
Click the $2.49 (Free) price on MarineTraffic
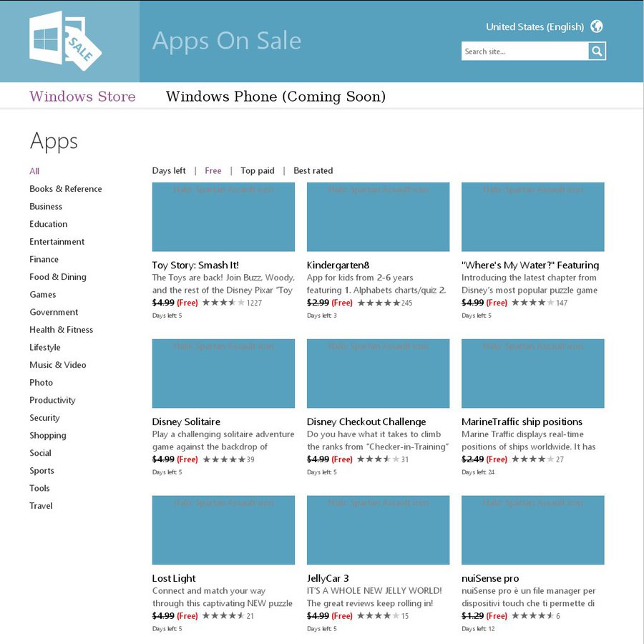[484, 459]
